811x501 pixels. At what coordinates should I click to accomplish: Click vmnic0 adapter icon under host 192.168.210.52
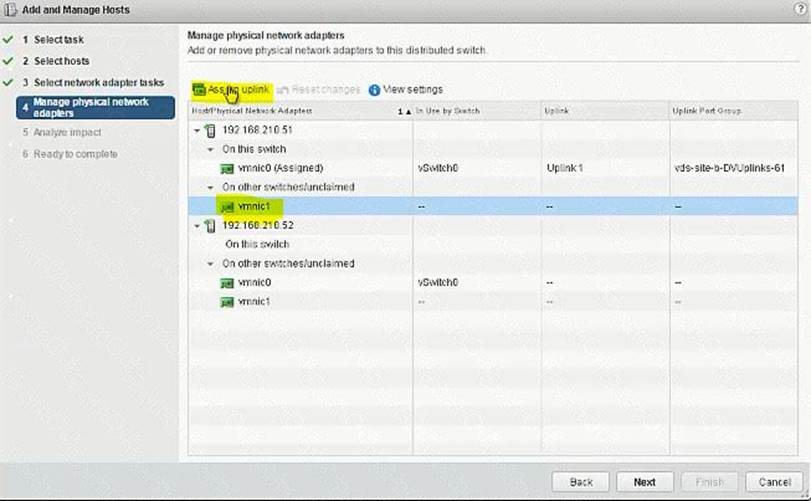pos(227,283)
